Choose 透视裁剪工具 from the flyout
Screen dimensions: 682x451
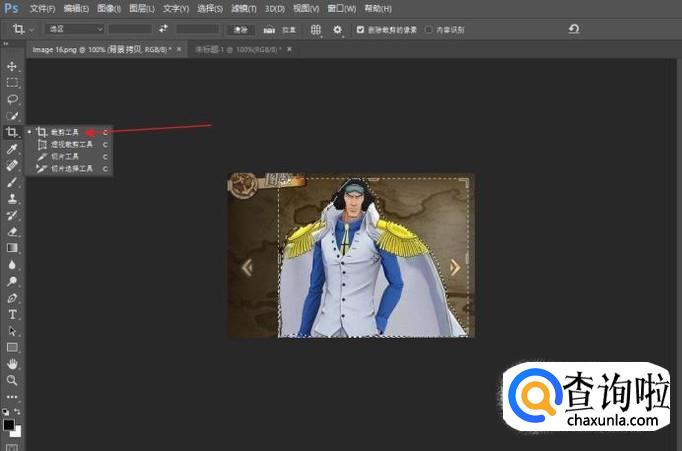[x=71, y=144]
